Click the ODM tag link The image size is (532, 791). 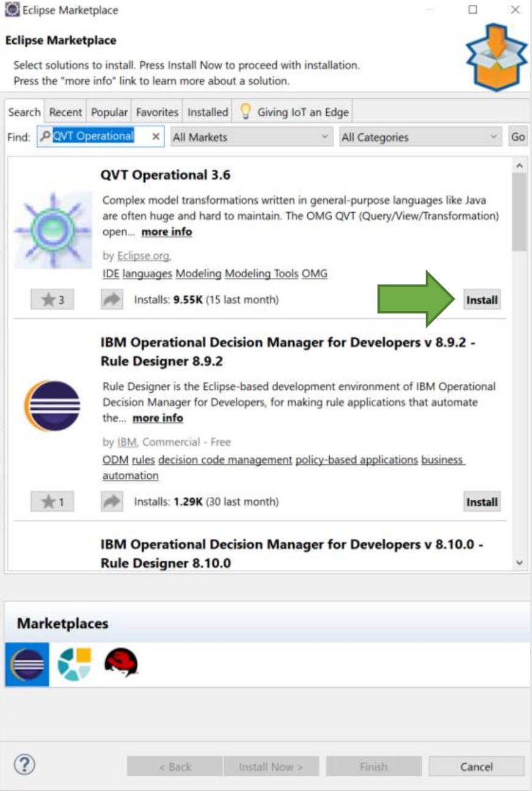(115, 460)
